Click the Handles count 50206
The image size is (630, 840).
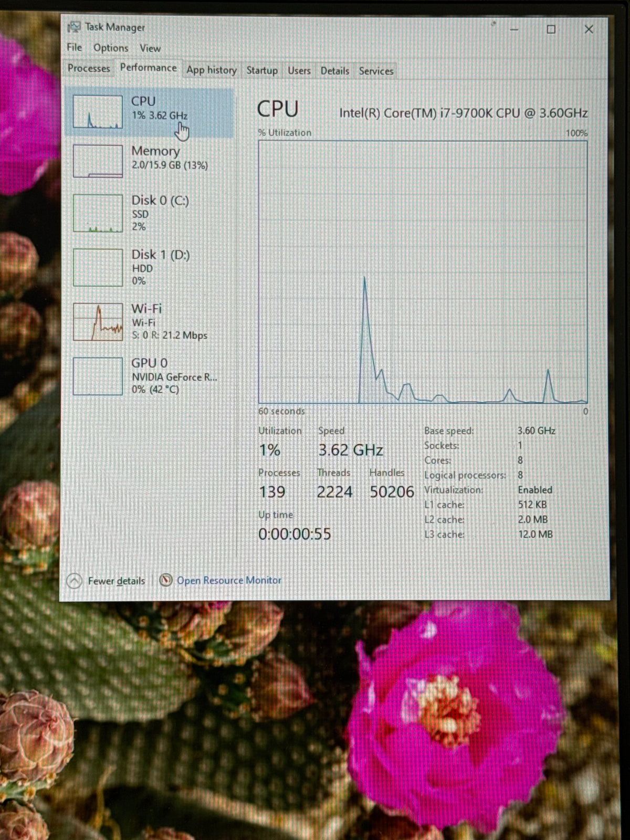pos(392,492)
